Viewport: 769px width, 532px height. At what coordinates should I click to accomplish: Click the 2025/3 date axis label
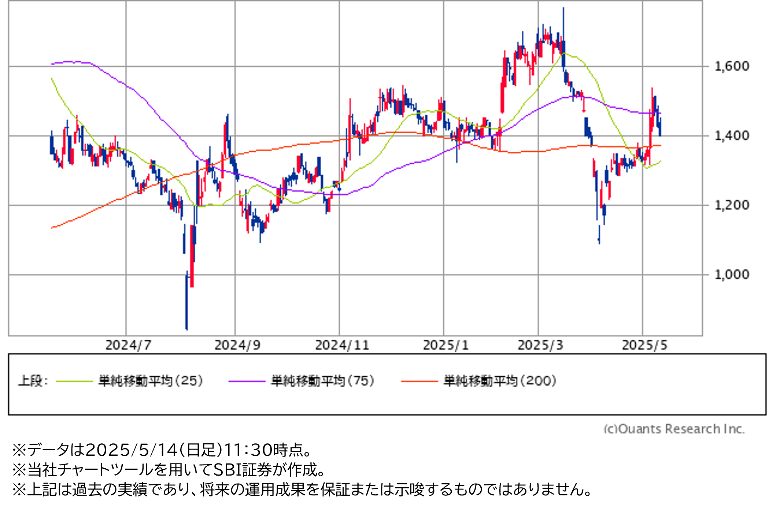click(540, 345)
